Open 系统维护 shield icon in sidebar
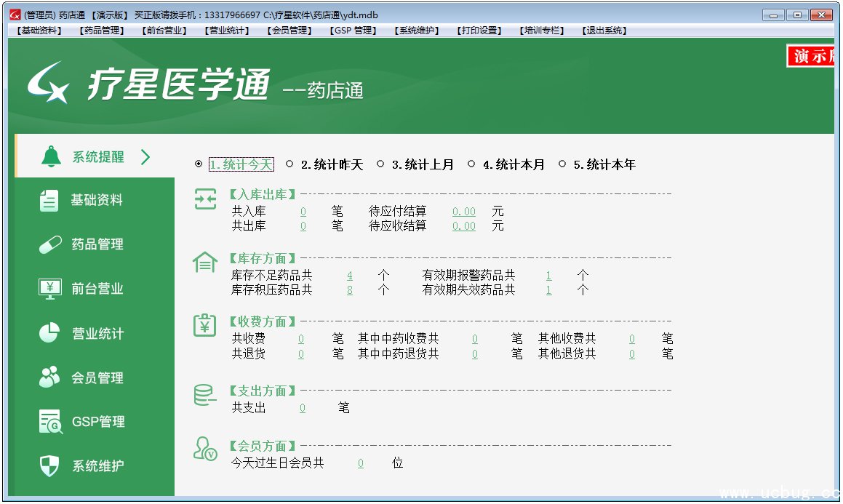The image size is (843, 504). [49, 466]
